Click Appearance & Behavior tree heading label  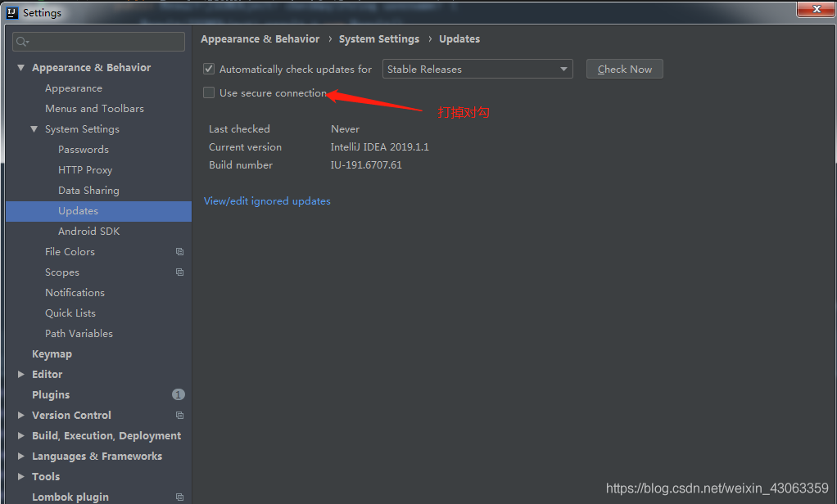91,68
